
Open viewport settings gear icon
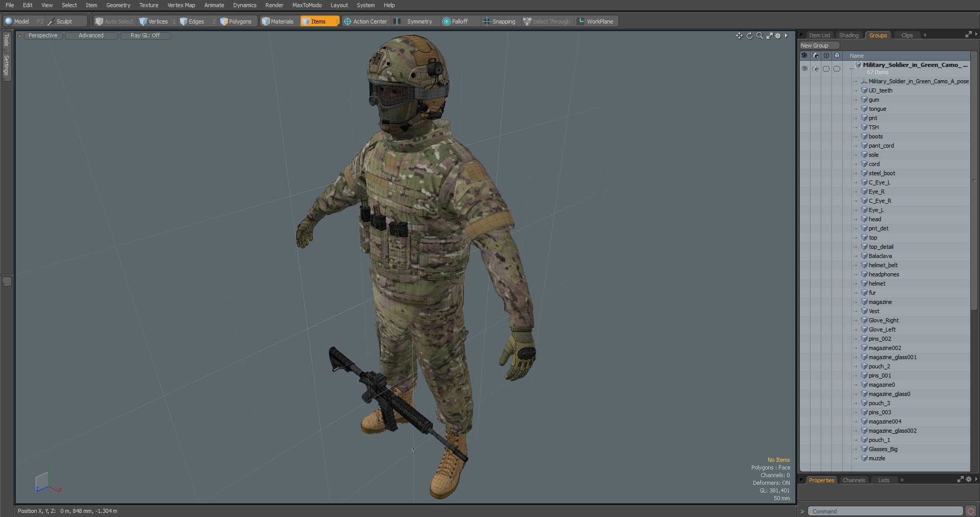click(778, 36)
